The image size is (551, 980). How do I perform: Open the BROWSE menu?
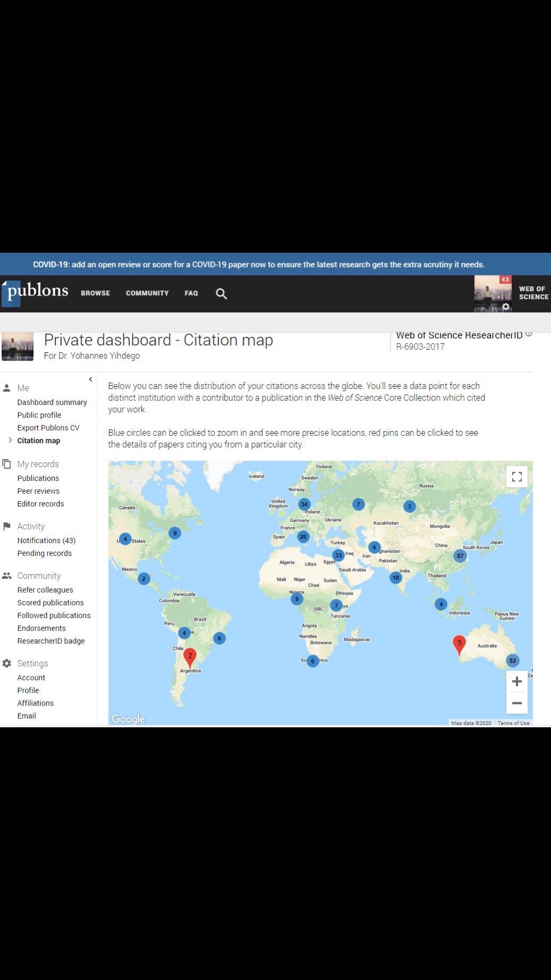click(96, 293)
